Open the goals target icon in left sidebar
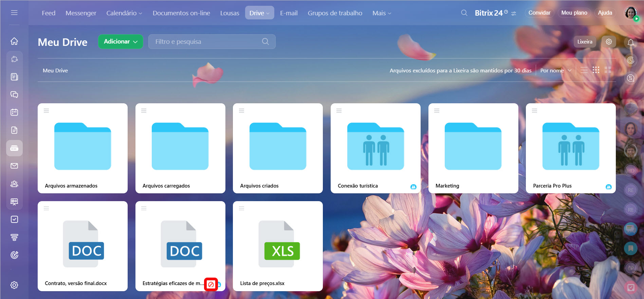The width and height of the screenshot is (644, 299). coord(14,255)
